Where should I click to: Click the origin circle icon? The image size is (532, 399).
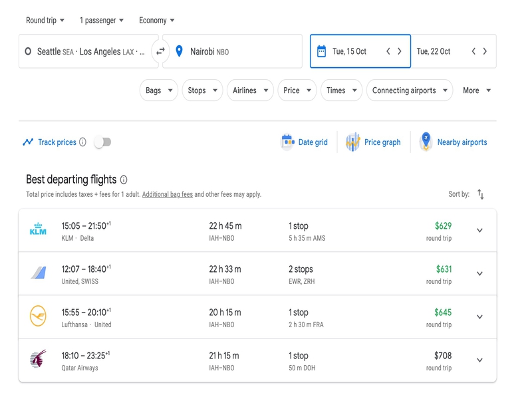[x=28, y=51]
